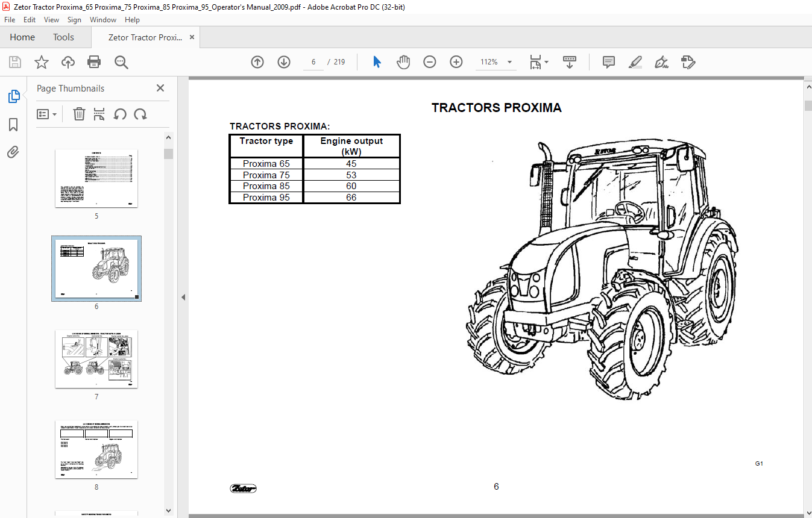Screen dimensions: 812x518
Task: Zoom out with minus icon
Action: 430,62
